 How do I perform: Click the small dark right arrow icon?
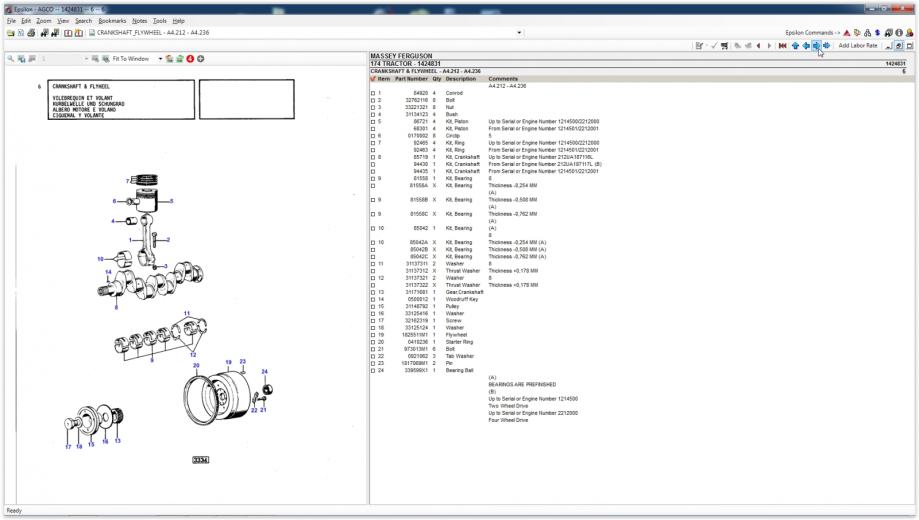pyautogui.click(x=770, y=46)
